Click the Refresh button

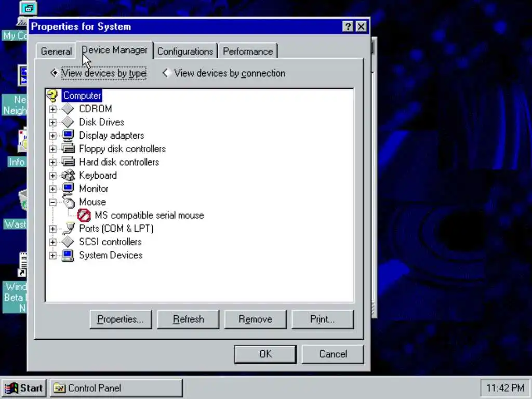(188, 320)
